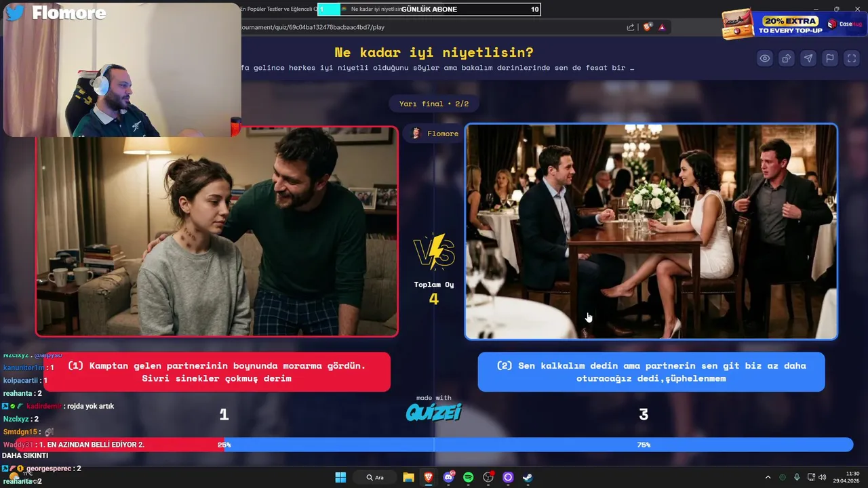This screenshot has height=488, width=868.
Task: Click the left option vote count 1
Action: (224, 414)
